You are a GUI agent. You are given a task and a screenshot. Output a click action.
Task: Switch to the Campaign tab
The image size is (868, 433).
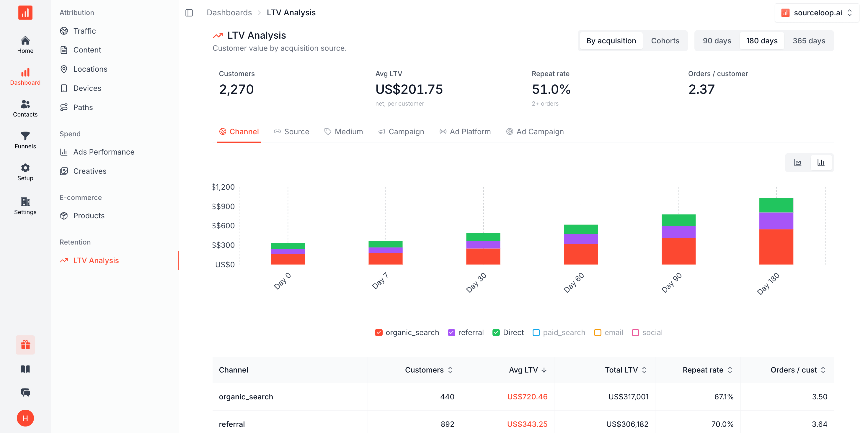point(401,132)
